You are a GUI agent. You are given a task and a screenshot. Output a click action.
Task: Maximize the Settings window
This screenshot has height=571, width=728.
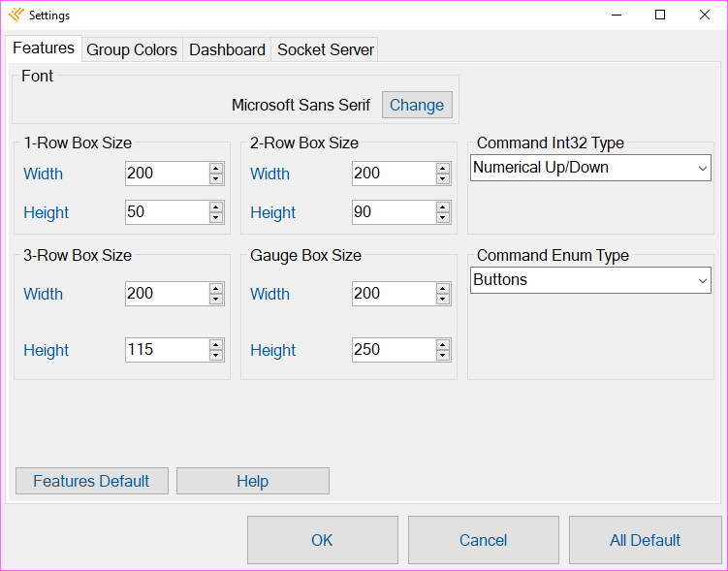(x=660, y=15)
